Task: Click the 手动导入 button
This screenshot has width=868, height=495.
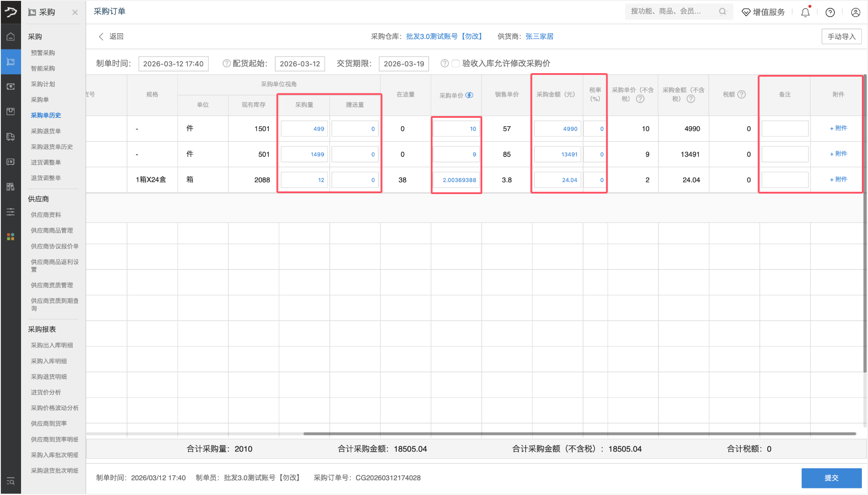Action: [x=841, y=36]
